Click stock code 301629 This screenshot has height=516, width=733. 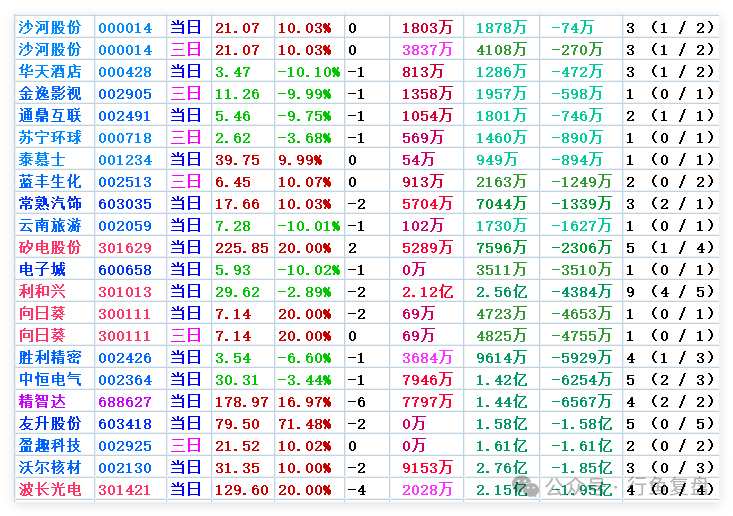click(x=125, y=248)
